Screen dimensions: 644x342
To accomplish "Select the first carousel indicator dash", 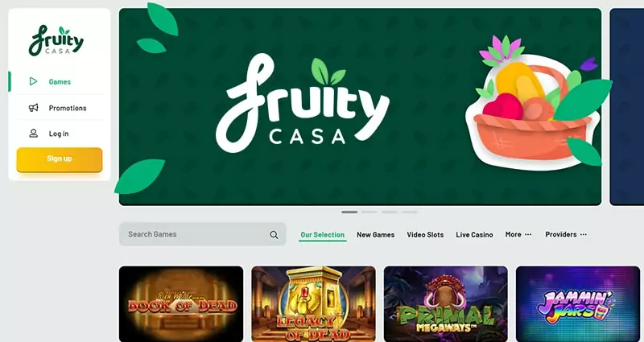I will pyautogui.click(x=349, y=212).
